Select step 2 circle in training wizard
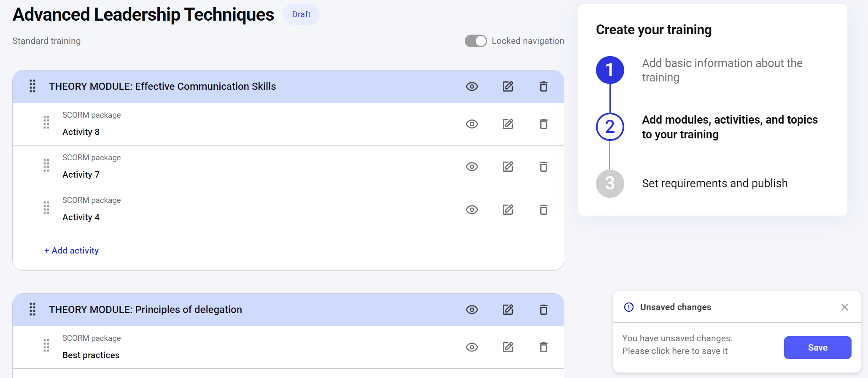This screenshot has width=868, height=378. click(x=610, y=127)
